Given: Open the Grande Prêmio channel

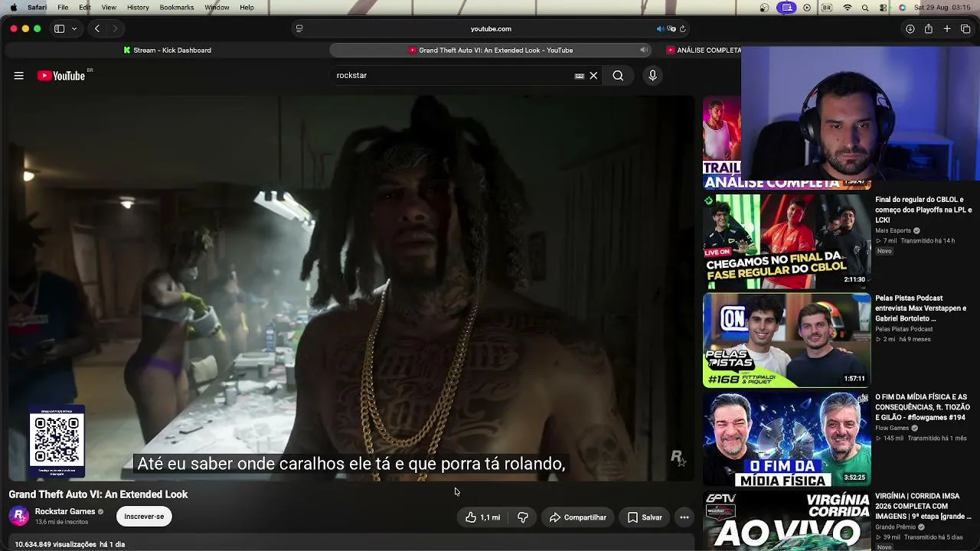Looking at the screenshot, I should (x=897, y=527).
